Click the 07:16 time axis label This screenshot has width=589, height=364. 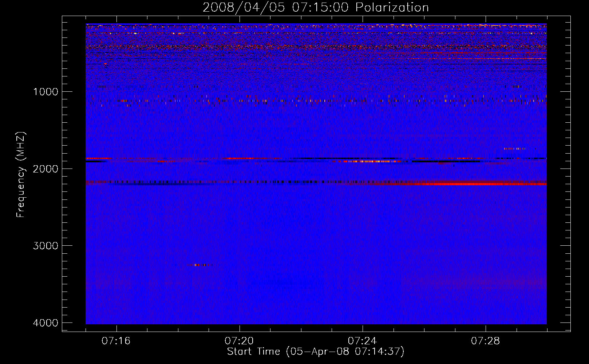click(116, 341)
